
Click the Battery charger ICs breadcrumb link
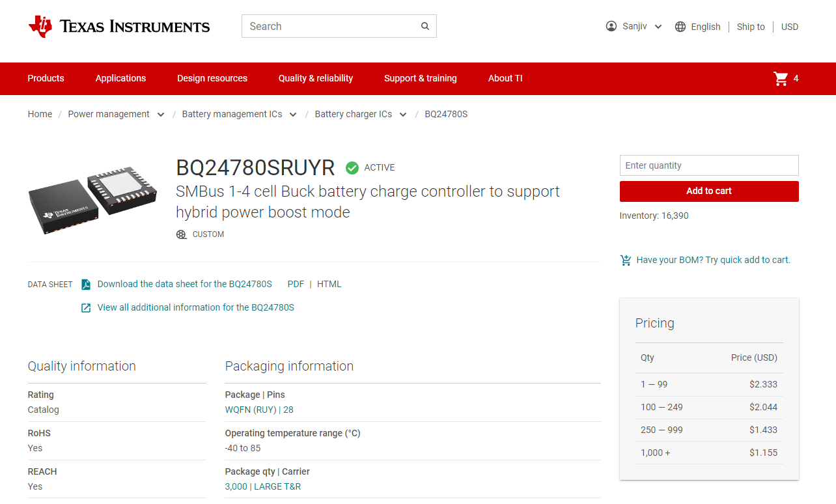354,114
